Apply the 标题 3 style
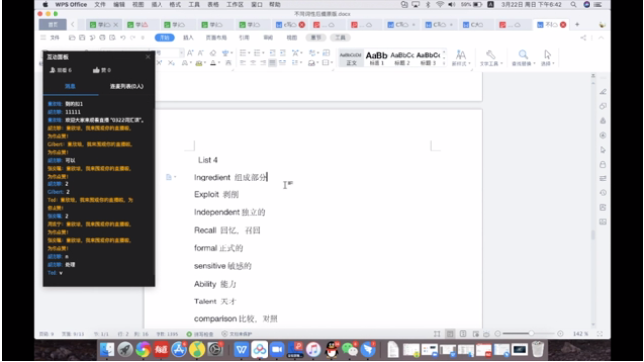 tap(428, 59)
